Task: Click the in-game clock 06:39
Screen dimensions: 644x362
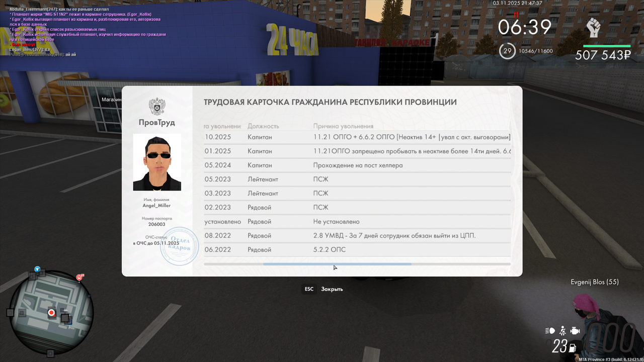Action: tap(525, 28)
